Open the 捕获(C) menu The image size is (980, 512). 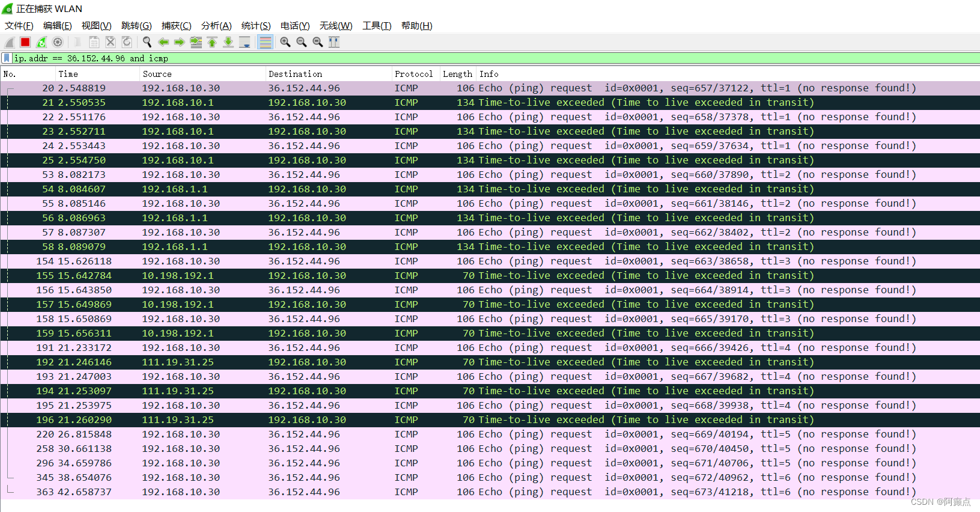[176, 26]
